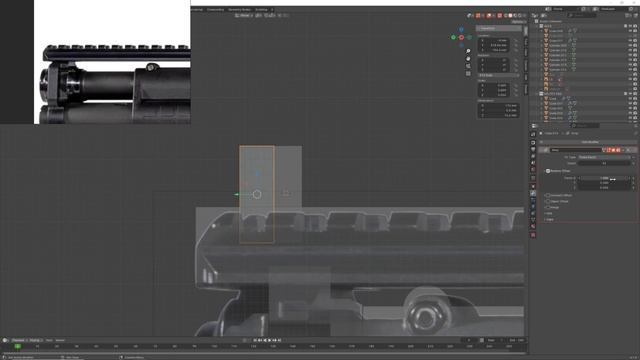Expand the Caps subpanel in Array modifier
Viewport: 640px width, 360px height.
point(549,220)
